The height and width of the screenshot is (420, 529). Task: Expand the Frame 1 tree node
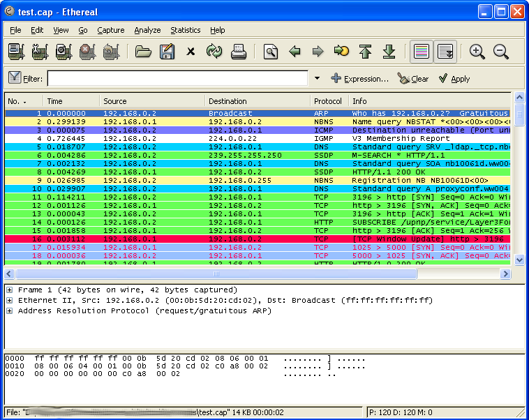tap(10, 290)
